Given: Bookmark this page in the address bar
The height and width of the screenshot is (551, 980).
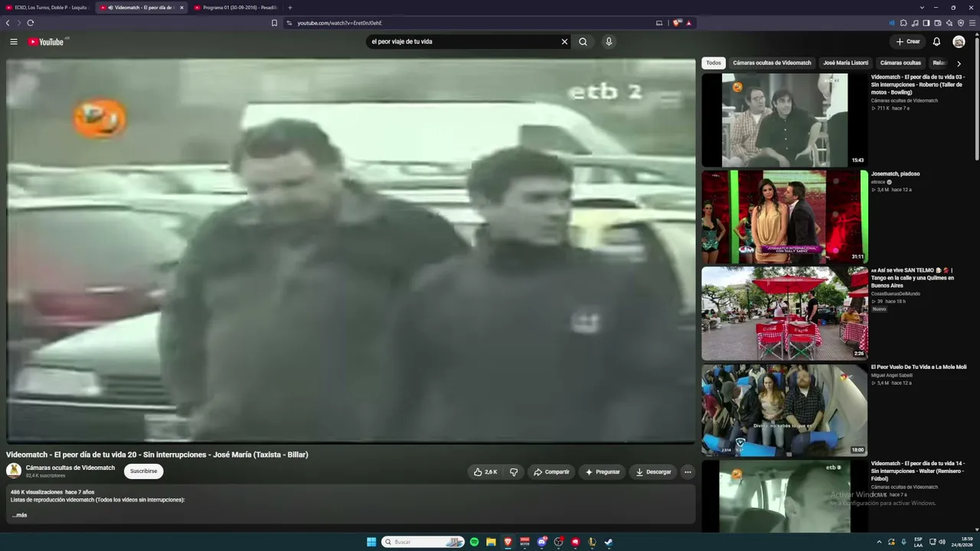Looking at the screenshot, I should [274, 23].
